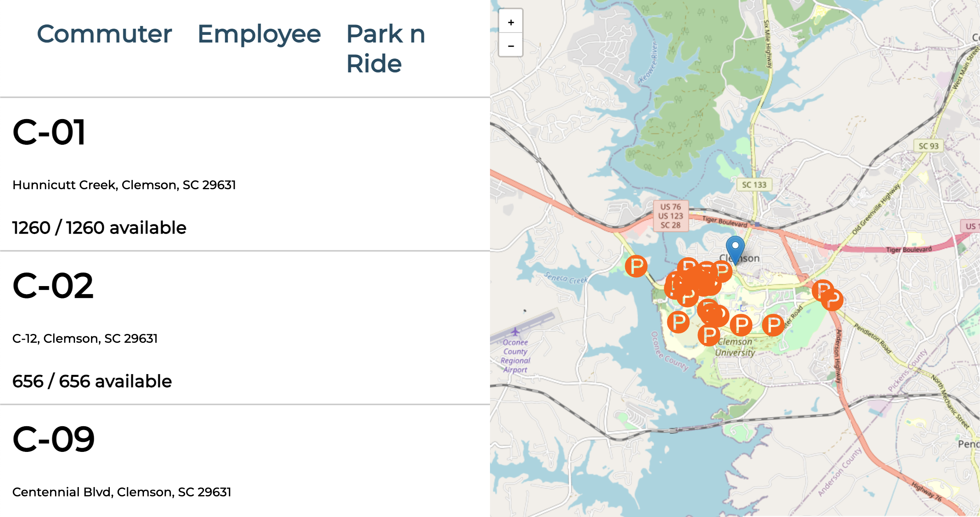Select parking marker above Oconee County label
This screenshot has height=517, width=980.
tap(678, 322)
